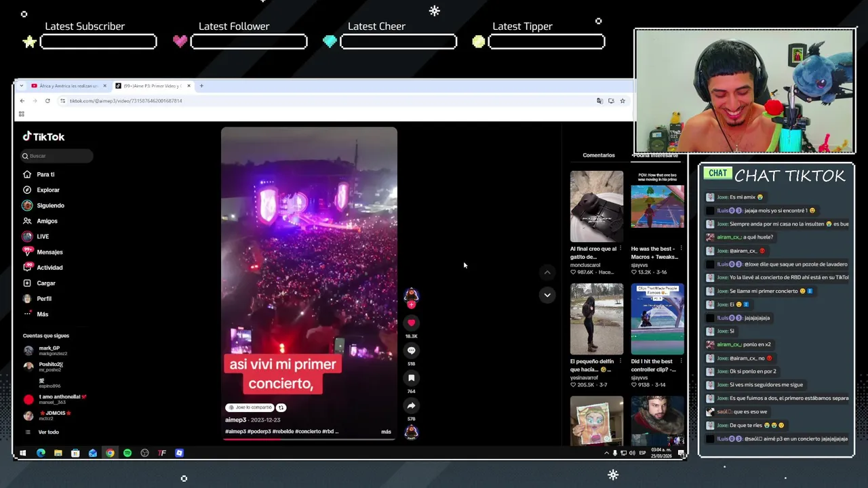
Task: Share video with arrow icon
Action: click(x=411, y=406)
